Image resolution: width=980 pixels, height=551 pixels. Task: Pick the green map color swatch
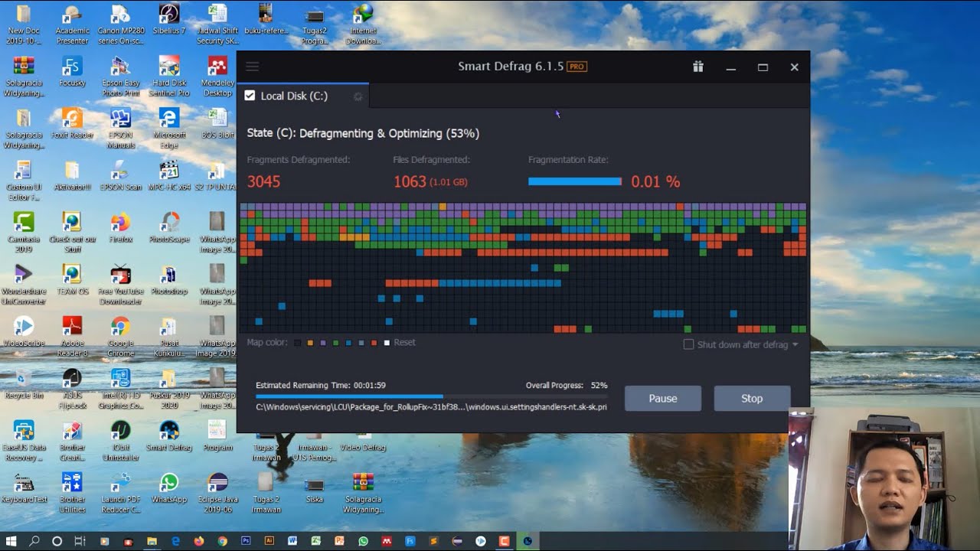(336, 343)
